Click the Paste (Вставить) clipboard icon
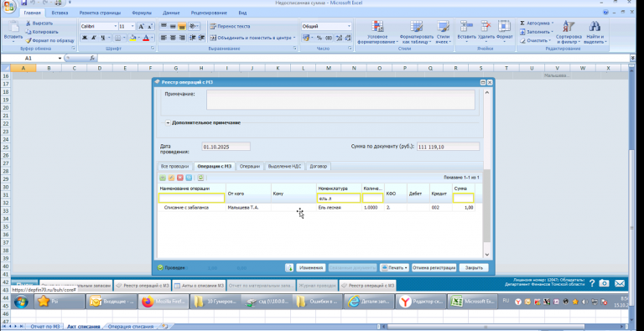The height and width of the screenshot is (331, 644). tap(13, 27)
